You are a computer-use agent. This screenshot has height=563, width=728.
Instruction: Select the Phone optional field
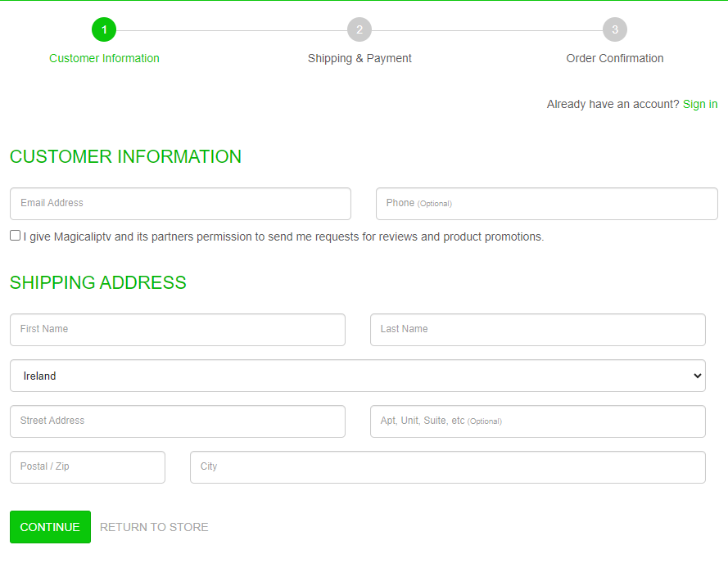click(546, 204)
